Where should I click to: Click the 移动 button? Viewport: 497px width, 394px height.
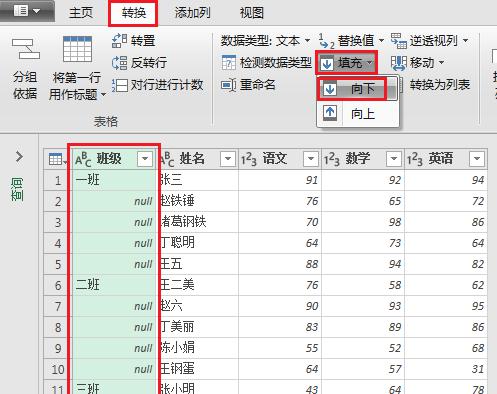[417, 63]
